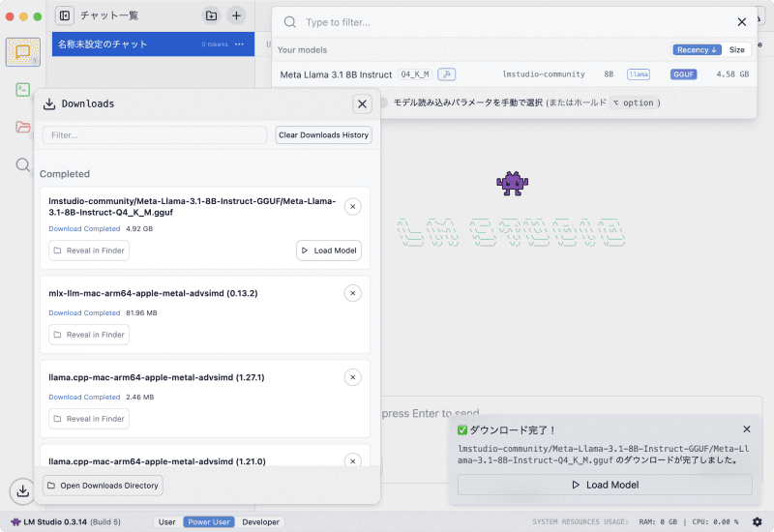
Task: Click lmstudio-community publisher text
Action: [x=544, y=74]
